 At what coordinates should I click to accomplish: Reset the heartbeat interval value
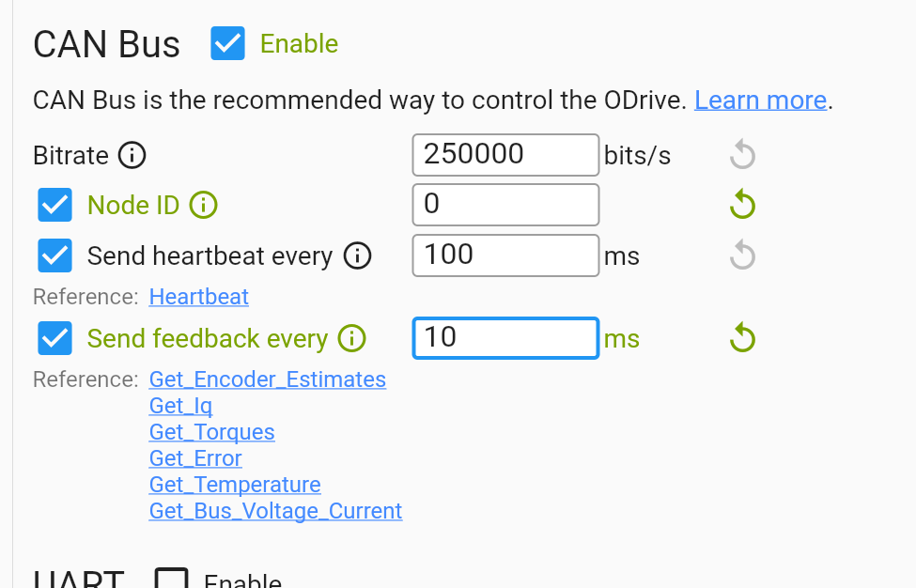pyautogui.click(x=742, y=255)
